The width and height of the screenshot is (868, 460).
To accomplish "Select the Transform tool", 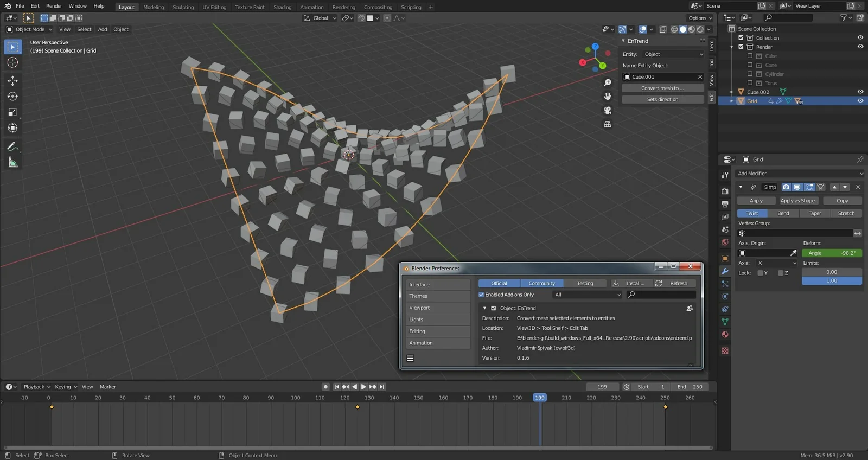I will 12,128.
